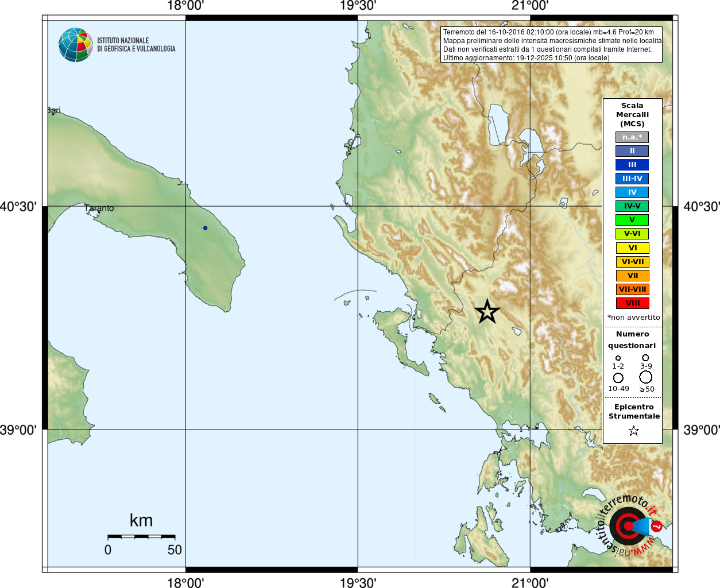This screenshot has height=588, width=720.
Task: Click the km scale bar
Action: [141, 537]
